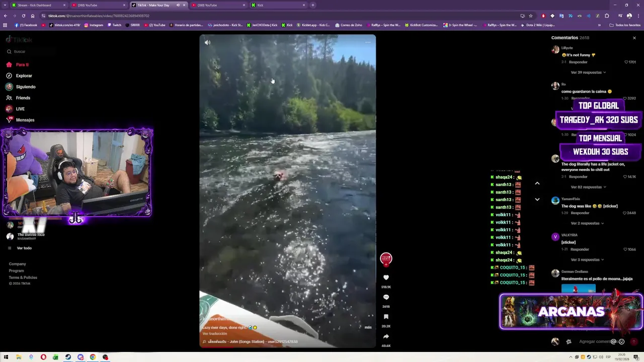Open the Twitch bookmark
The width and height of the screenshot is (644, 362).
114,25
